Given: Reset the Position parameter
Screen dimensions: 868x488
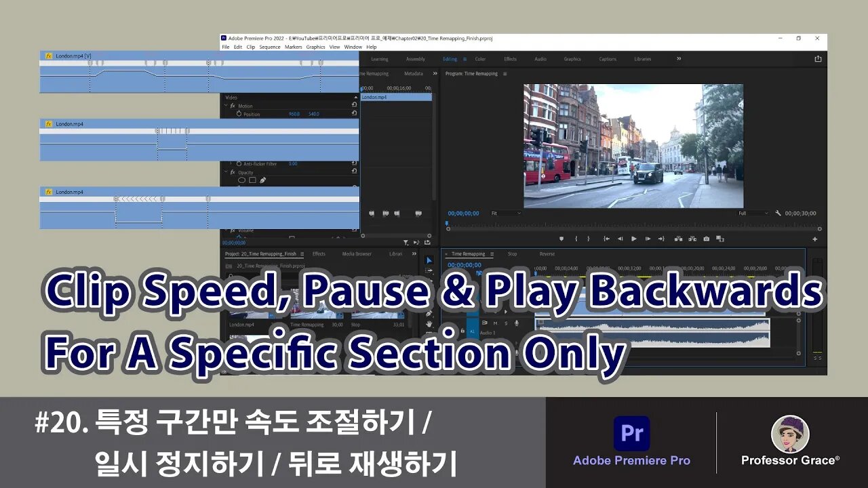Looking at the screenshot, I should [354, 113].
